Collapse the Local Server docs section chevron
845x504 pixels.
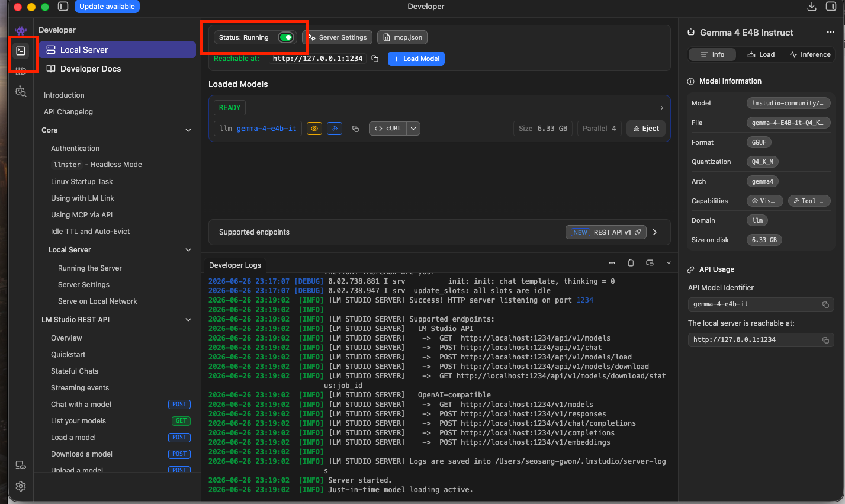tap(188, 250)
